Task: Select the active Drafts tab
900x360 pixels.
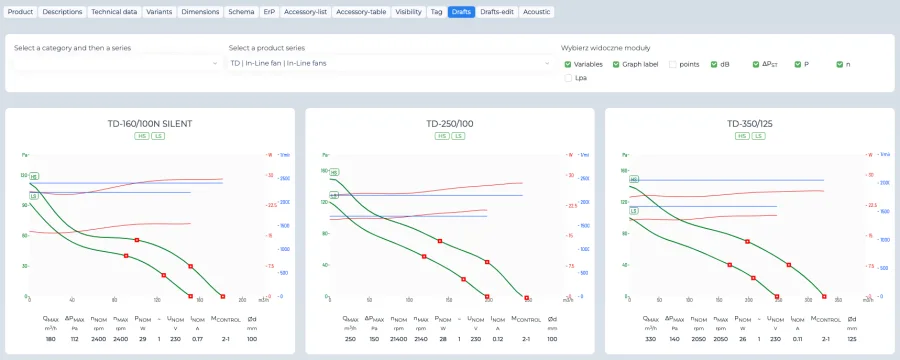Action: click(x=461, y=11)
